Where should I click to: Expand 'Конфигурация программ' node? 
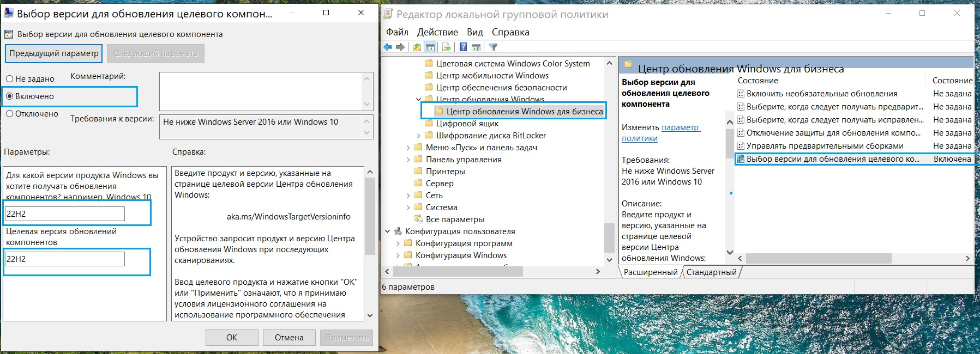coord(398,243)
